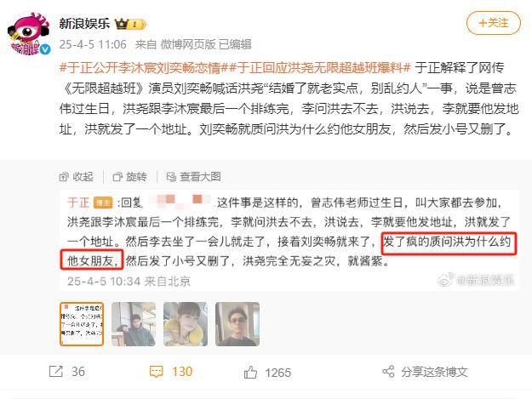Click the post timestamp 25-4-5 11:06
The image size is (532, 399).
click(93, 44)
